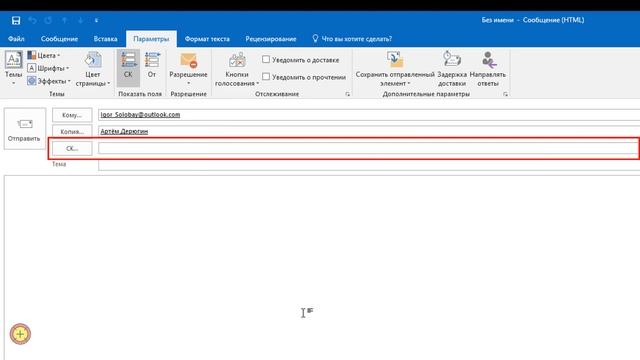Go to the previous item with the up arrow
The image size is (640, 360).
[65, 20]
